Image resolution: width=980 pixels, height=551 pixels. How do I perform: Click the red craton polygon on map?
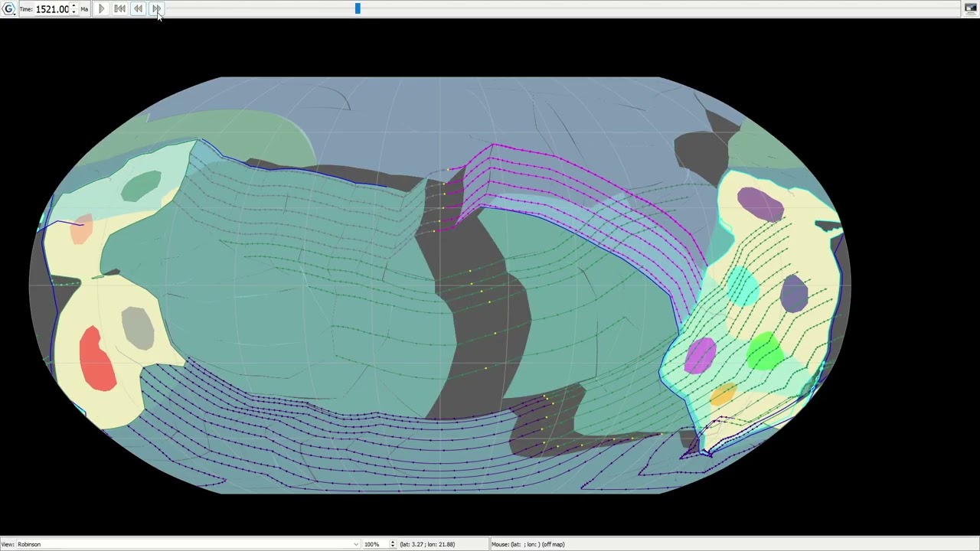click(96, 359)
